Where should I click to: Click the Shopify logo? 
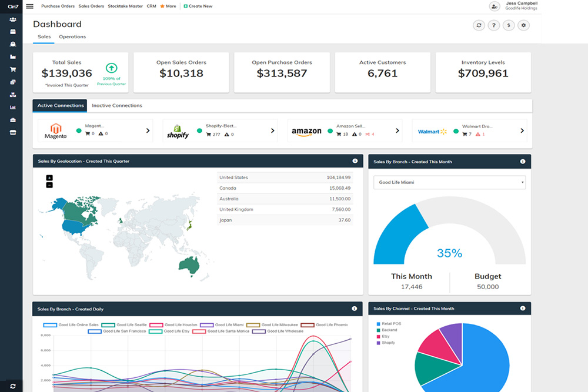tap(178, 132)
